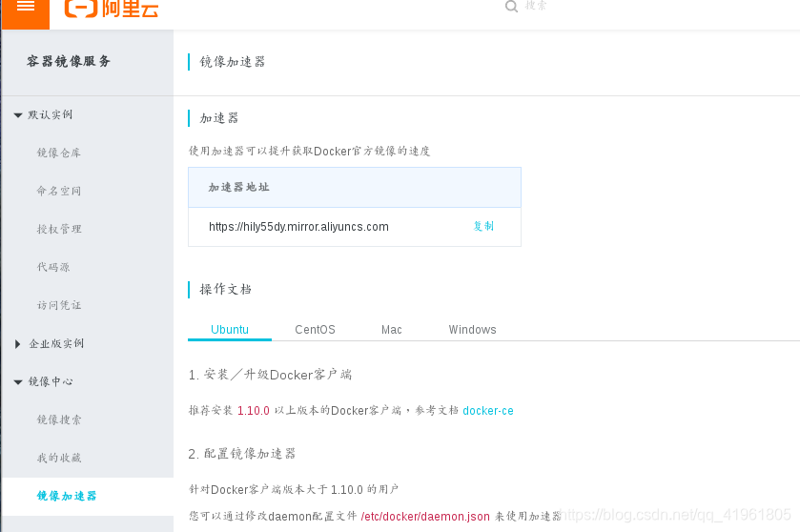This screenshot has width=800, height=532.
Task: Click the /etc/docker/daemon.json path text
Action: (x=425, y=517)
